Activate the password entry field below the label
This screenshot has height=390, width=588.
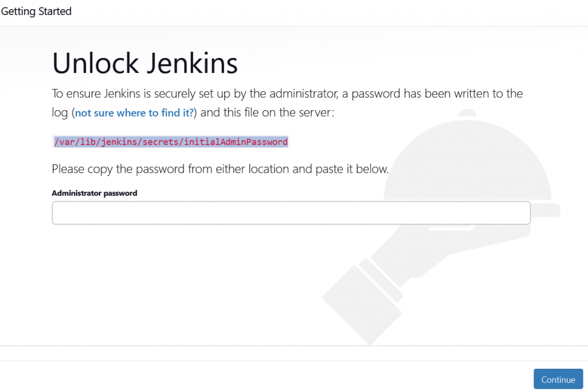tap(291, 212)
